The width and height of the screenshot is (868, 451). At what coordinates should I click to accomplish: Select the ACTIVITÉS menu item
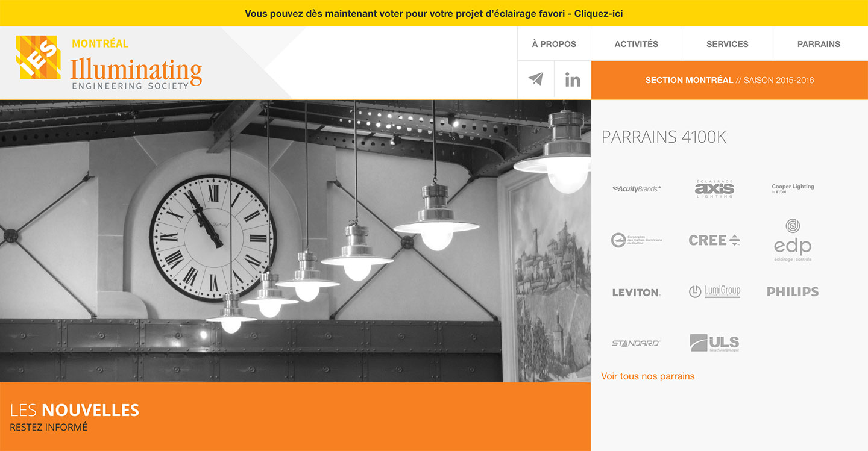click(637, 43)
